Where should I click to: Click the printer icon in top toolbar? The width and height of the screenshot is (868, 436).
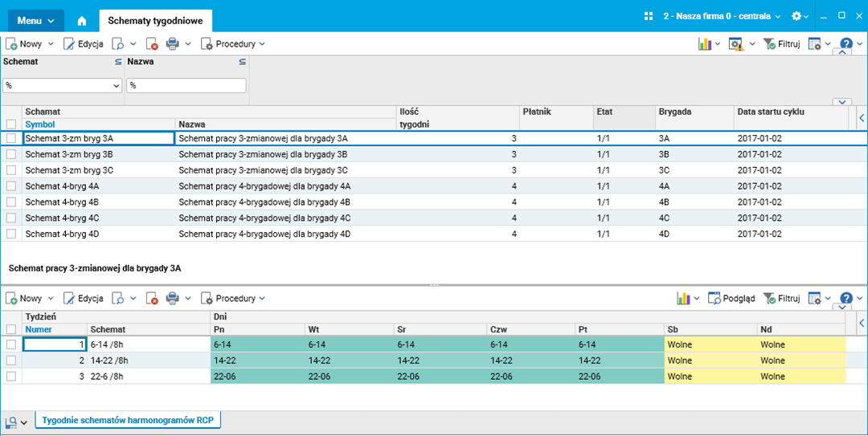click(172, 44)
